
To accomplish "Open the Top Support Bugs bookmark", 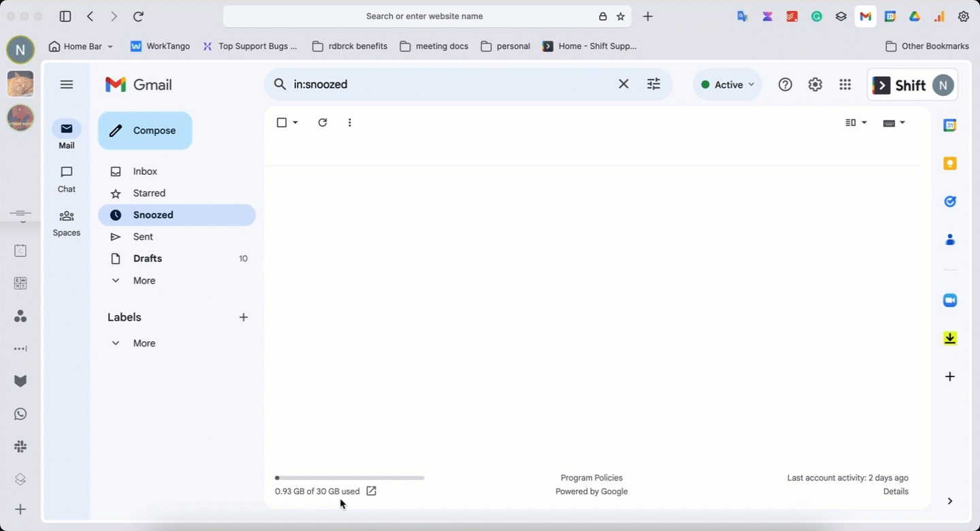I will (x=250, y=46).
